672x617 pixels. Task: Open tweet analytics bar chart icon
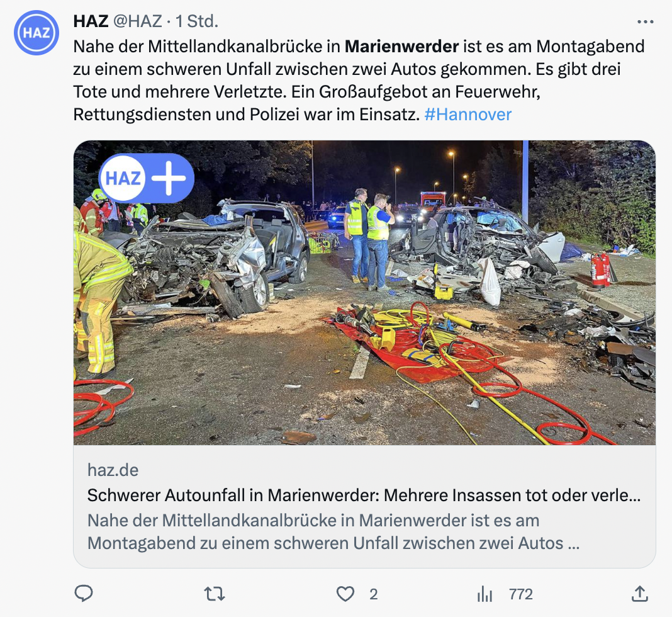[x=484, y=594]
